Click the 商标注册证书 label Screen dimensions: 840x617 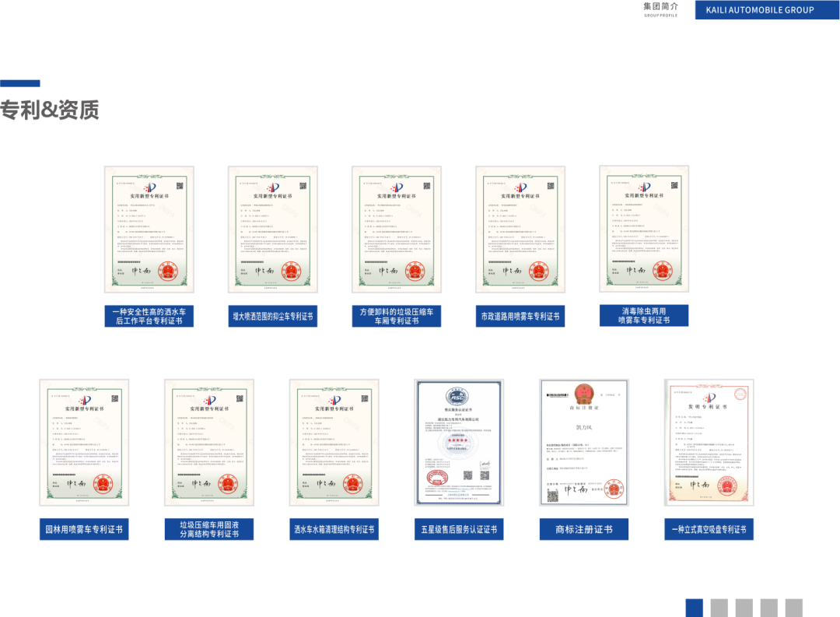(584, 529)
